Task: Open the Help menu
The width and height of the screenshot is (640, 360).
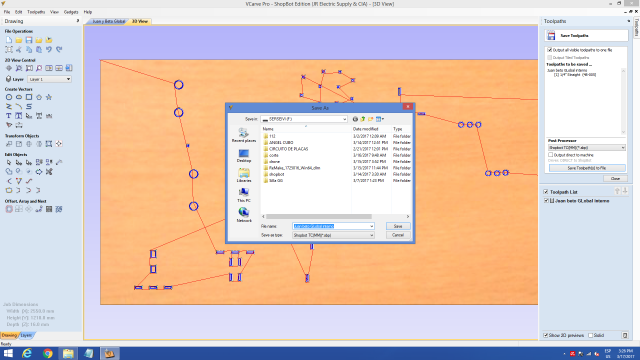Action: [88, 12]
